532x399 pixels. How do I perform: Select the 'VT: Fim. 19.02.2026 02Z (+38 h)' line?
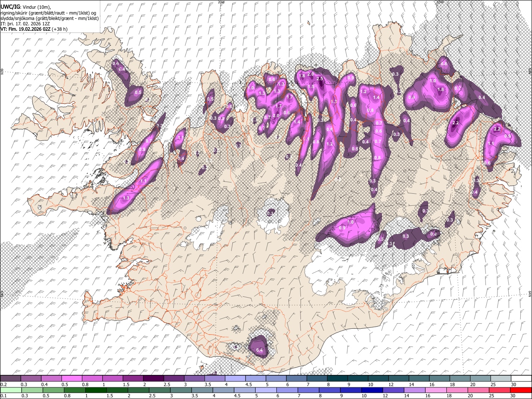34,29
